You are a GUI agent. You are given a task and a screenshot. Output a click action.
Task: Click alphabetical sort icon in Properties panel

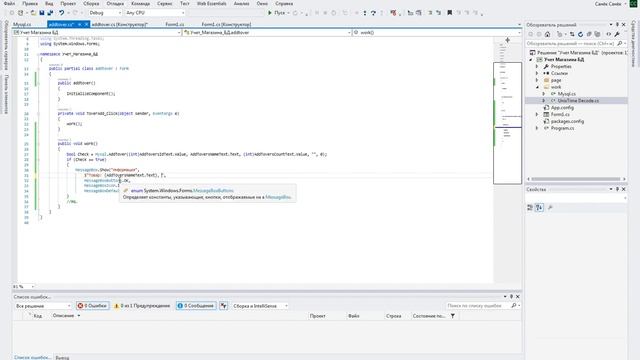pos(539,207)
